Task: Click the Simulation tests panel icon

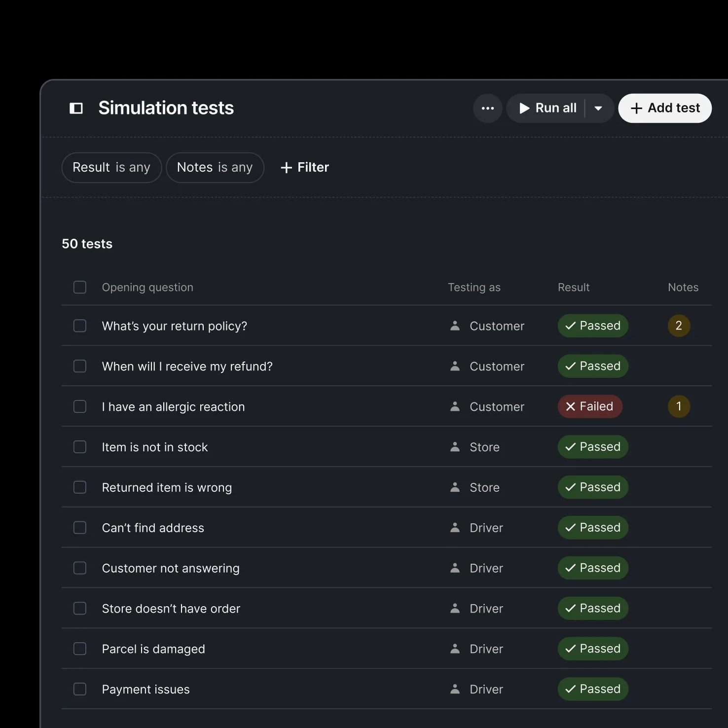Action: coord(76,108)
